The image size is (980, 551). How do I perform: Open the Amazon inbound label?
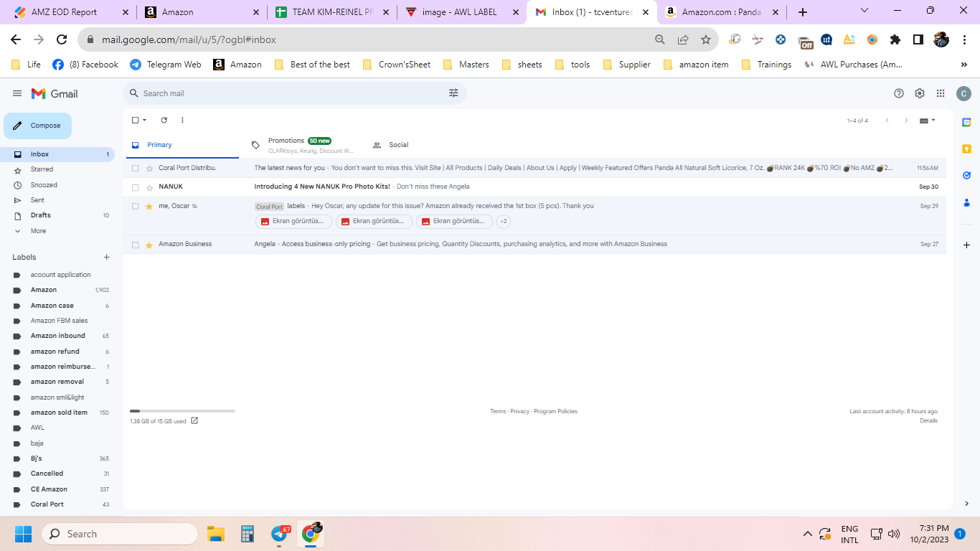pos(57,336)
